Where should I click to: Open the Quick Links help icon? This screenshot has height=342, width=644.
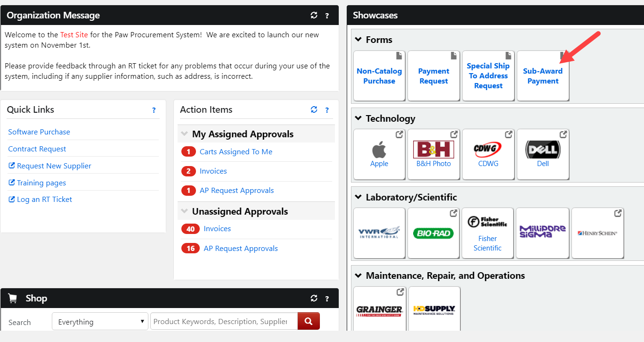click(154, 110)
